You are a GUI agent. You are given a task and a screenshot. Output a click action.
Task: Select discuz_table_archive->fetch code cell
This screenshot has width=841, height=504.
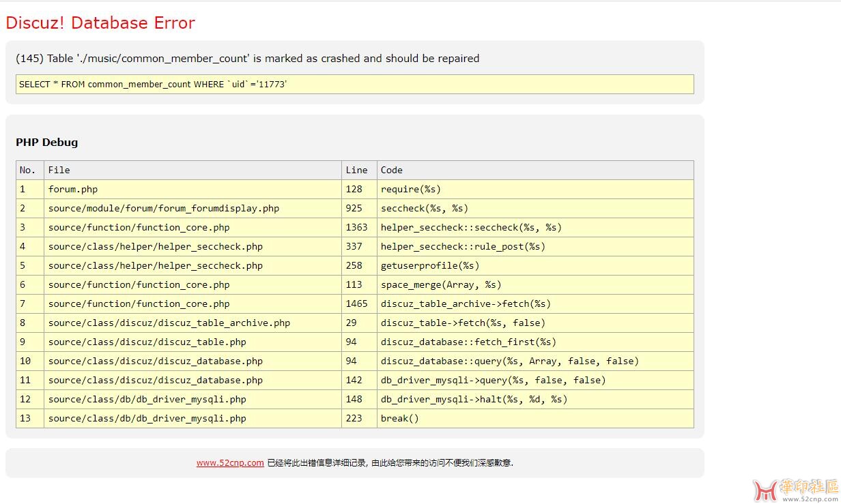coord(536,303)
